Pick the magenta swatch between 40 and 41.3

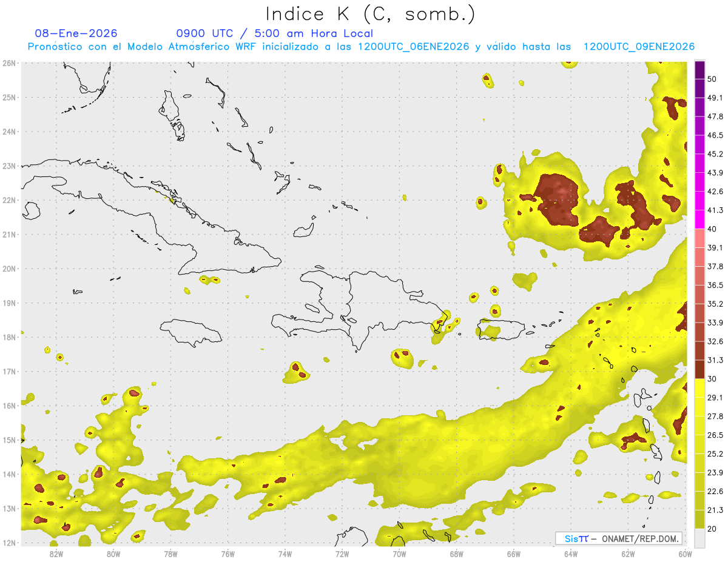tap(700, 219)
